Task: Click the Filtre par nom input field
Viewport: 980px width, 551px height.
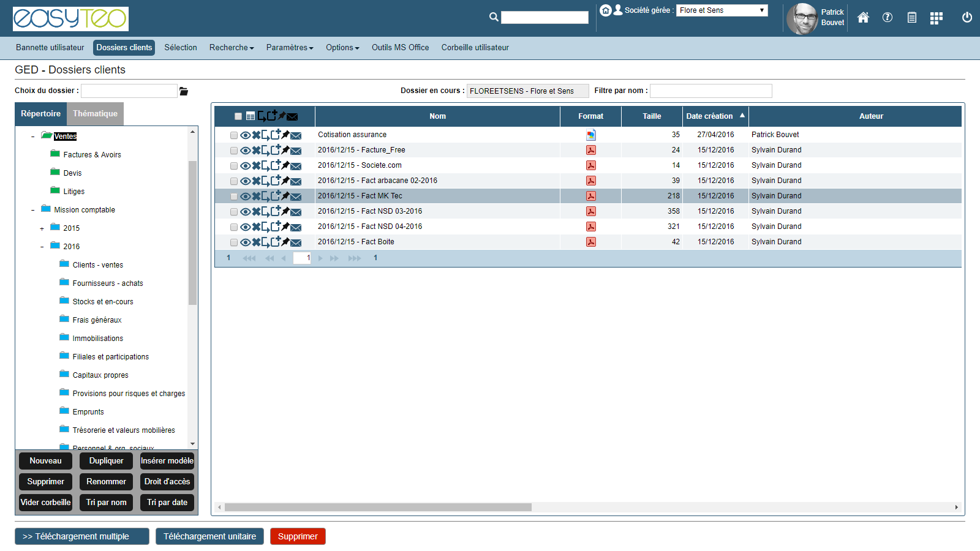Action: tap(710, 91)
